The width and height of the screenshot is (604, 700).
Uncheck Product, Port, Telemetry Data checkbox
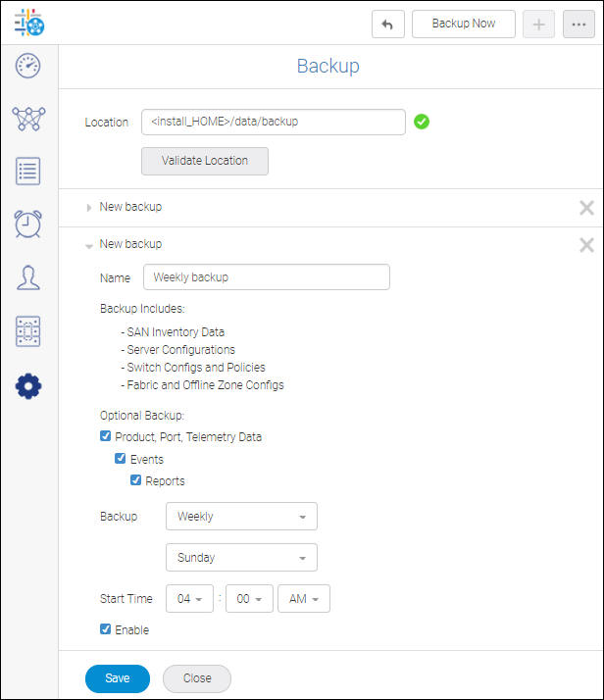tap(106, 437)
